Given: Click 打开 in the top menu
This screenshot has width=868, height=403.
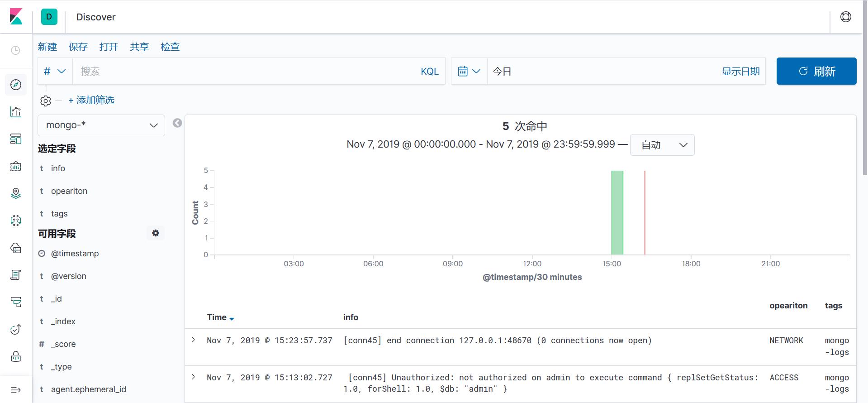Looking at the screenshot, I should 109,47.
